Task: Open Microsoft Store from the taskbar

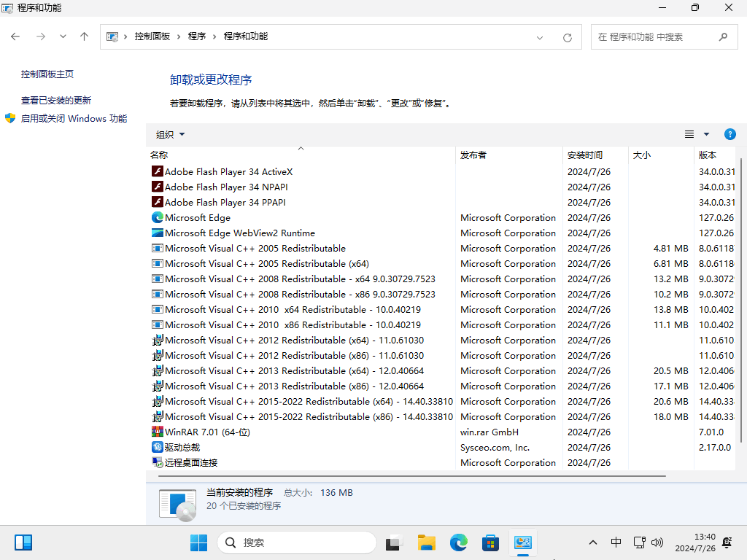Action: click(x=490, y=542)
